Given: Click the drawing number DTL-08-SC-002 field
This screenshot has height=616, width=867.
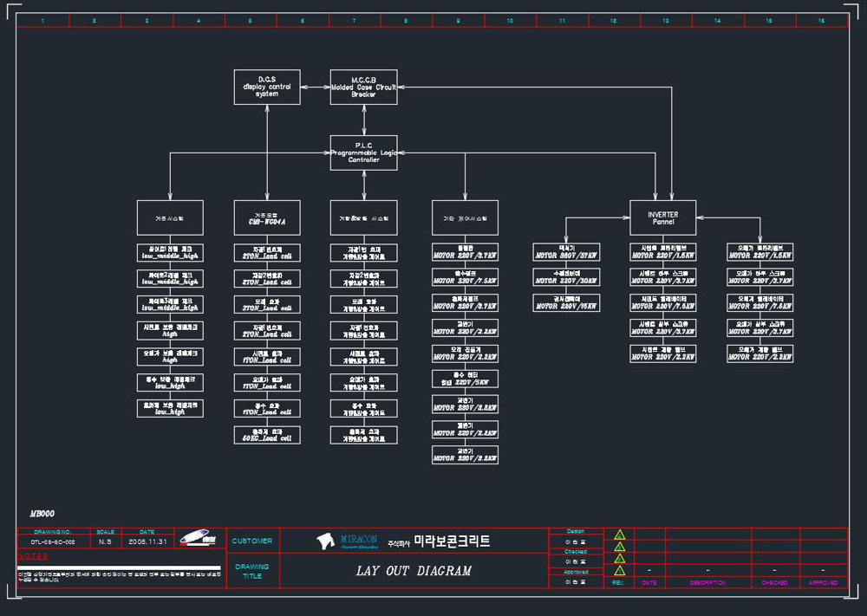Looking at the screenshot, I should 53,542.
